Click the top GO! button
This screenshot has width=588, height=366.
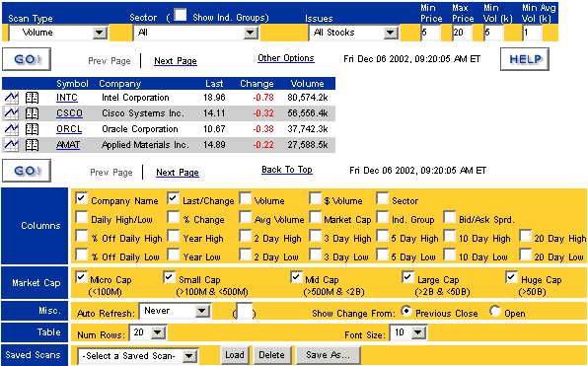tap(27, 59)
